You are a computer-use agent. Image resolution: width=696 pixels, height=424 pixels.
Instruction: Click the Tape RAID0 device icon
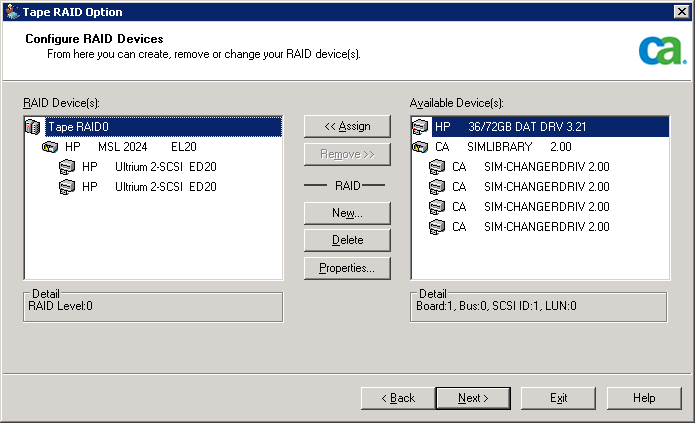coord(33,127)
